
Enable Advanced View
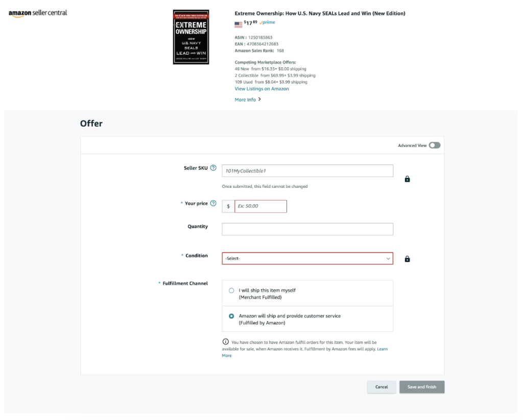[x=434, y=145]
